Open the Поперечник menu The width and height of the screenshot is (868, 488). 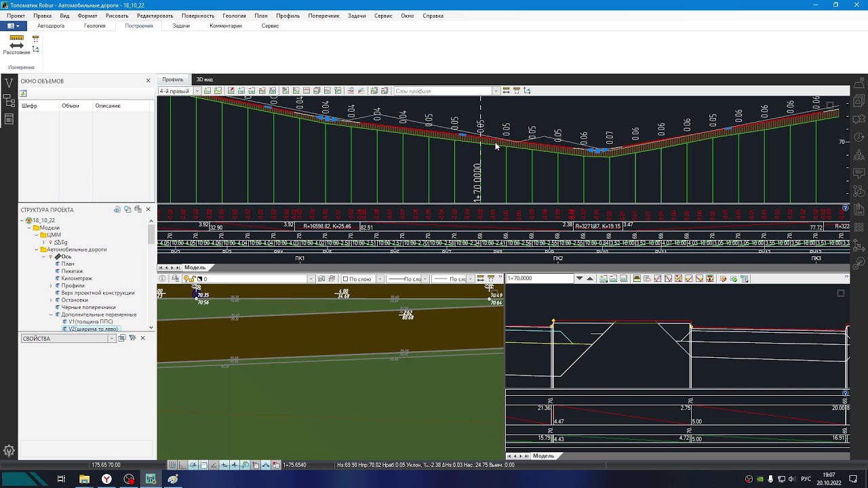tap(323, 16)
